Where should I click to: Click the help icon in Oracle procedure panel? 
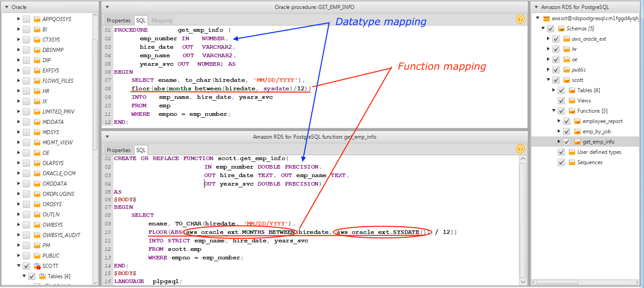coord(520,19)
